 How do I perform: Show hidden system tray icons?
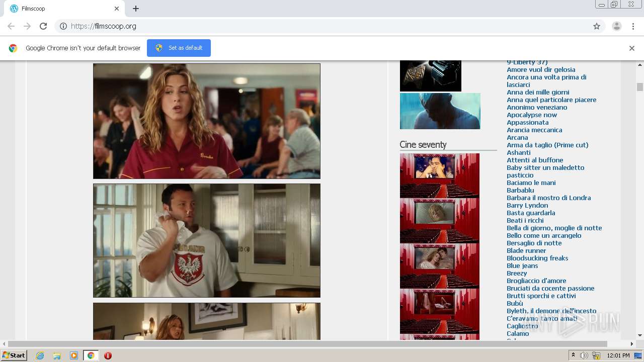573,355
